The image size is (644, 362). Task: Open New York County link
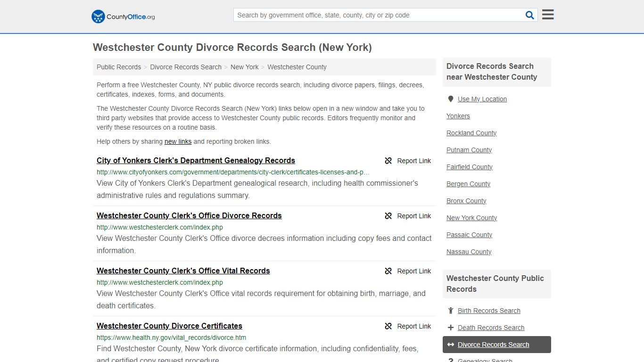[472, 218]
